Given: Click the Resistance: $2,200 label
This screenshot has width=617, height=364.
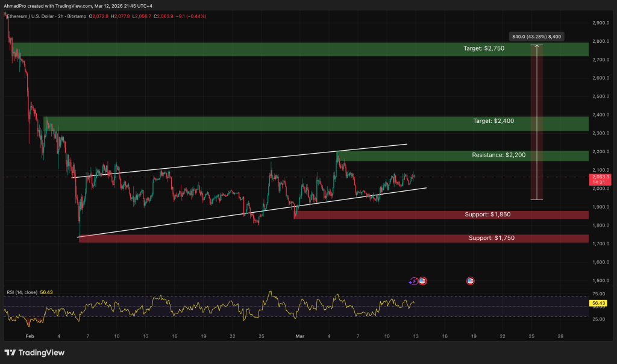Looking at the screenshot, I should pyautogui.click(x=498, y=155).
